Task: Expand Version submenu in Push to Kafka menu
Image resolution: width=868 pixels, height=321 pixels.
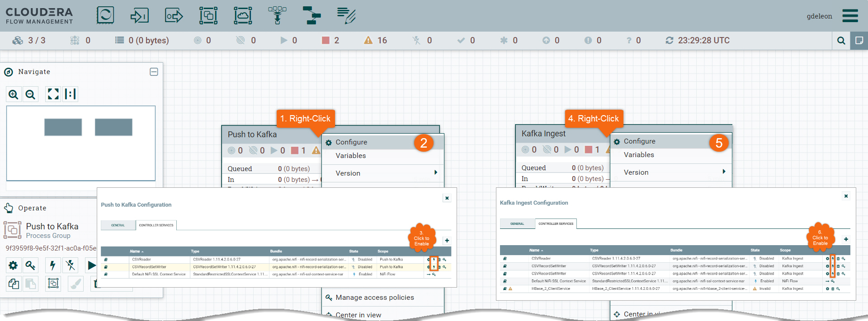Action: tap(436, 172)
